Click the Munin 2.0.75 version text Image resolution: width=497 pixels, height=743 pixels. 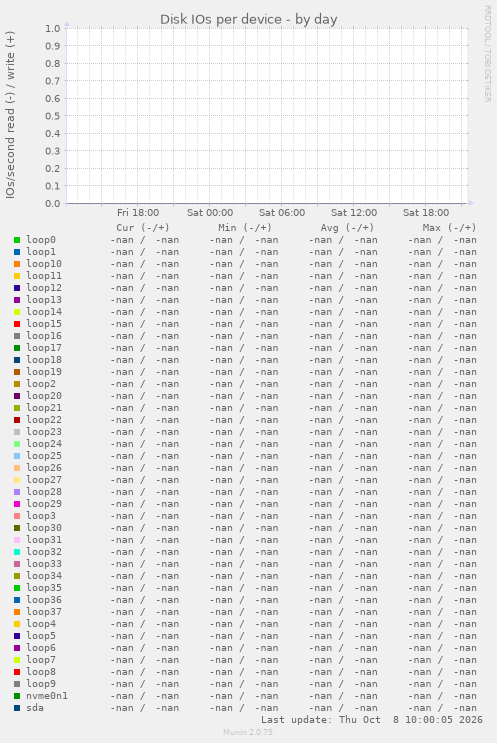(248, 732)
